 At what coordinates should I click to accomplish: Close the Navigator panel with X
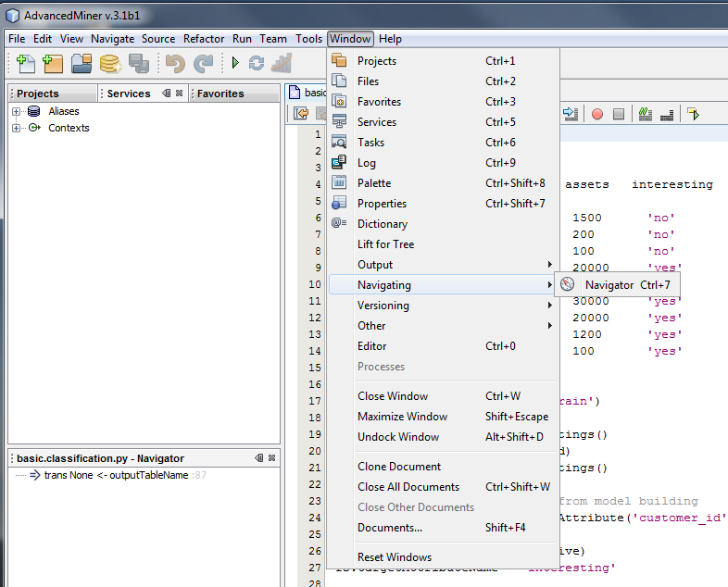coord(272,457)
